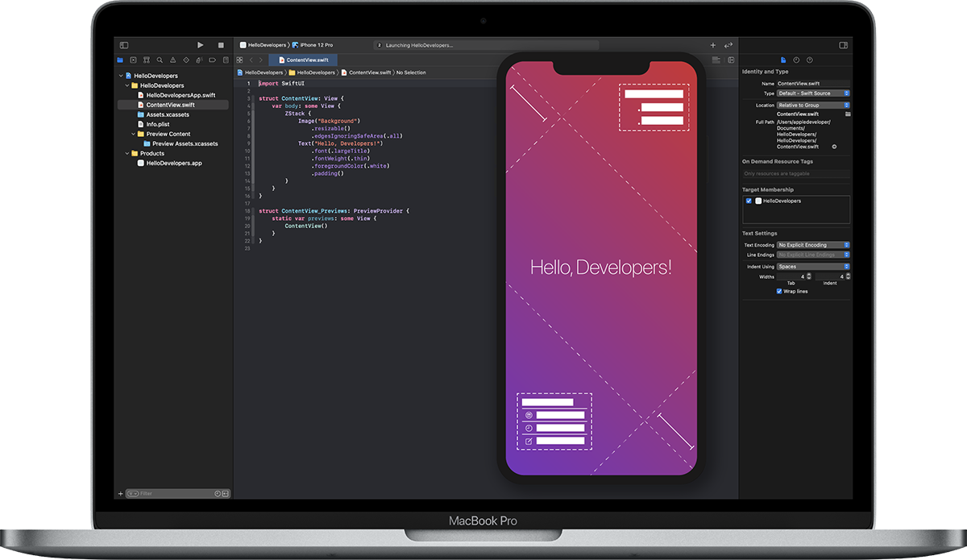Viewport: 967px width, 560px height.
Task: Open the Breakpoint navigator
Action: pyautogui.click(x=212, y=60)
